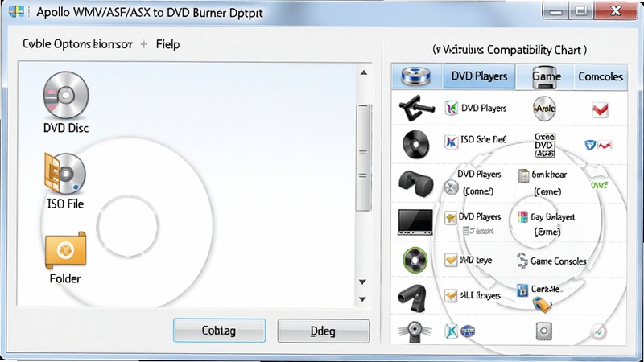
Task: Select the DVD Disc icon
Action: click(x=66, y=95)
